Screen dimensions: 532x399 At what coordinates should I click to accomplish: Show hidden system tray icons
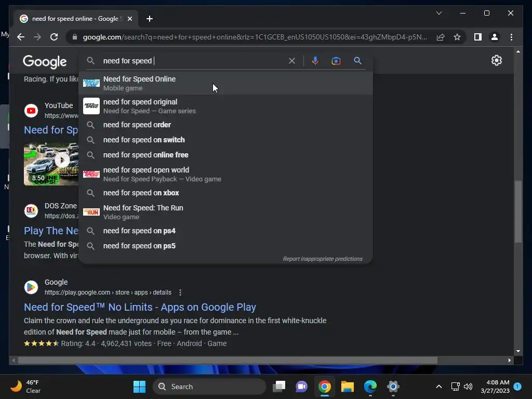click(x=438, y=387)
